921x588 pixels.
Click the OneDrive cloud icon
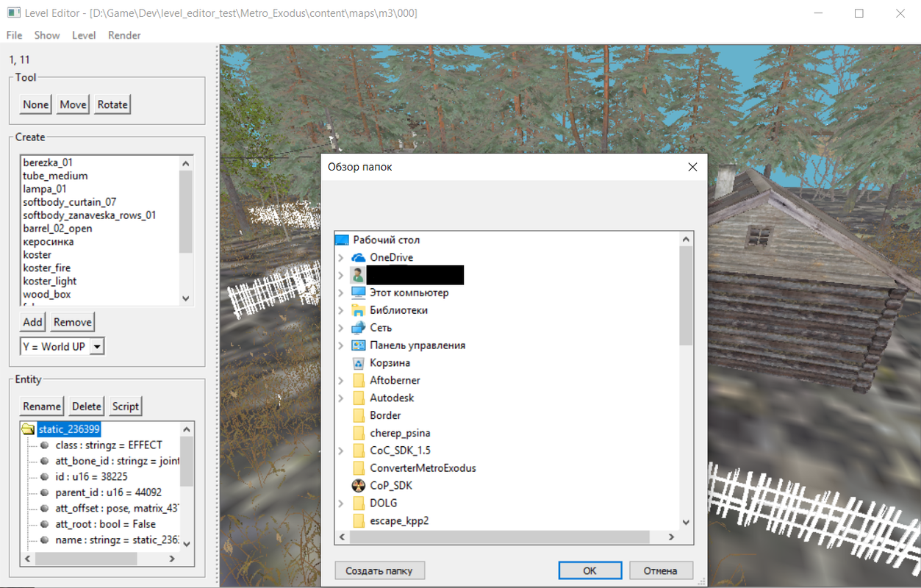point(359,257)
